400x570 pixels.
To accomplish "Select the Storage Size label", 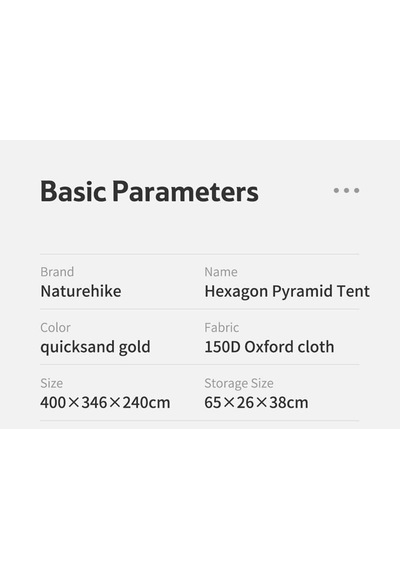I will coord(239,384).
